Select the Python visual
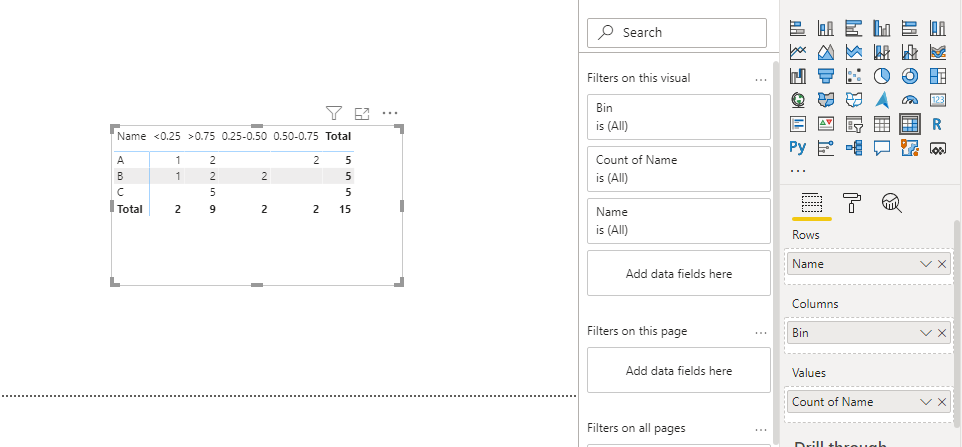 798,147
